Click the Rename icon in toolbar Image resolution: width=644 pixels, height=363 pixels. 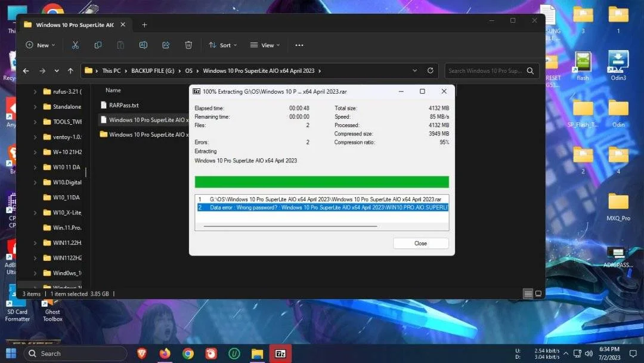pyautogui.click(x=143, y=45)
